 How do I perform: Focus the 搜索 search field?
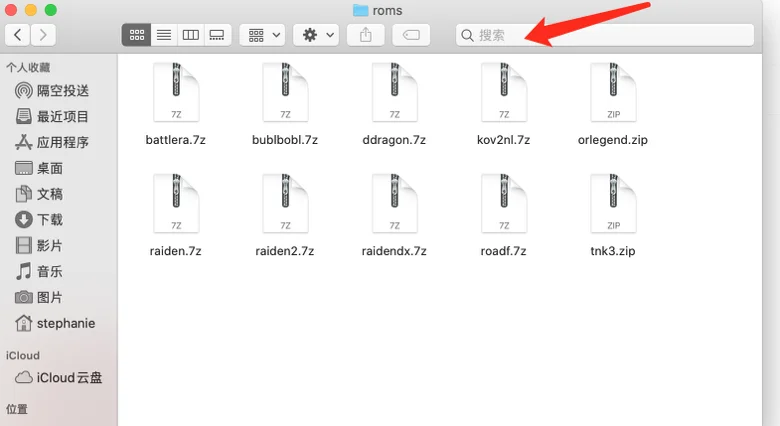pyautogui.click(x=604, y=35)
